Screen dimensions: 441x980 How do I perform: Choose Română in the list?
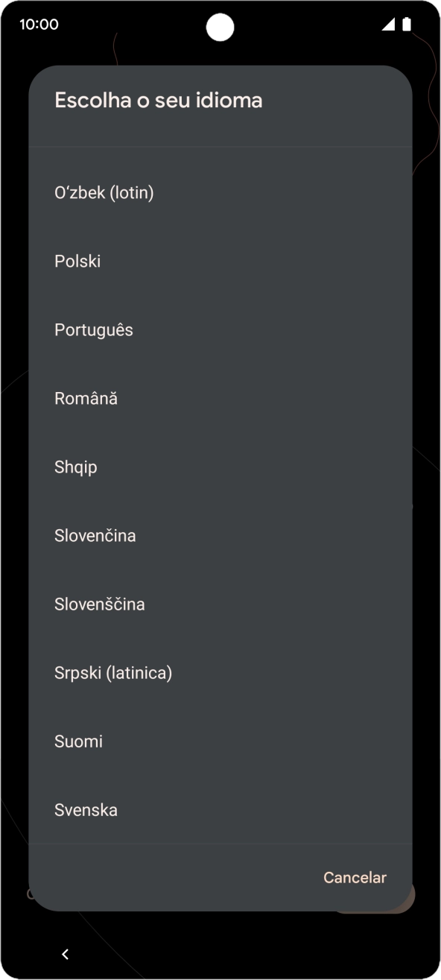86,398
